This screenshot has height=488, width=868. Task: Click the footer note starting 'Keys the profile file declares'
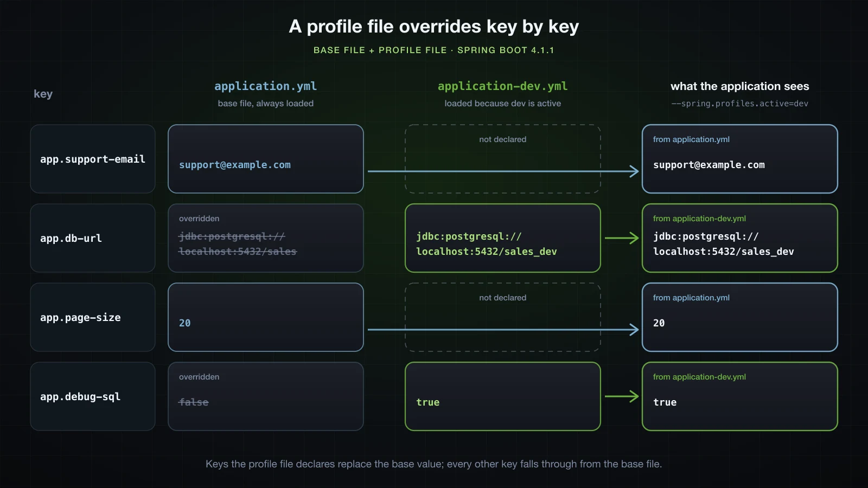tap(434, 464)
